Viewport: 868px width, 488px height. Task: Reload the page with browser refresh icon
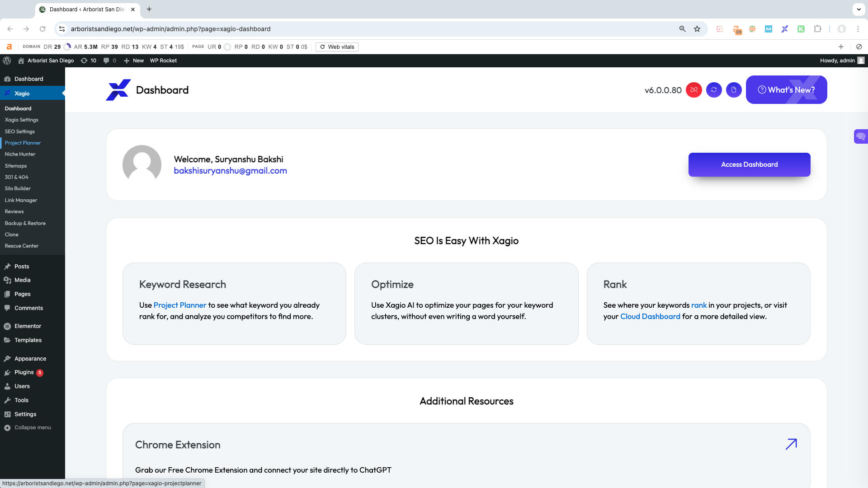pyautogui.click(x=42, y=29)
